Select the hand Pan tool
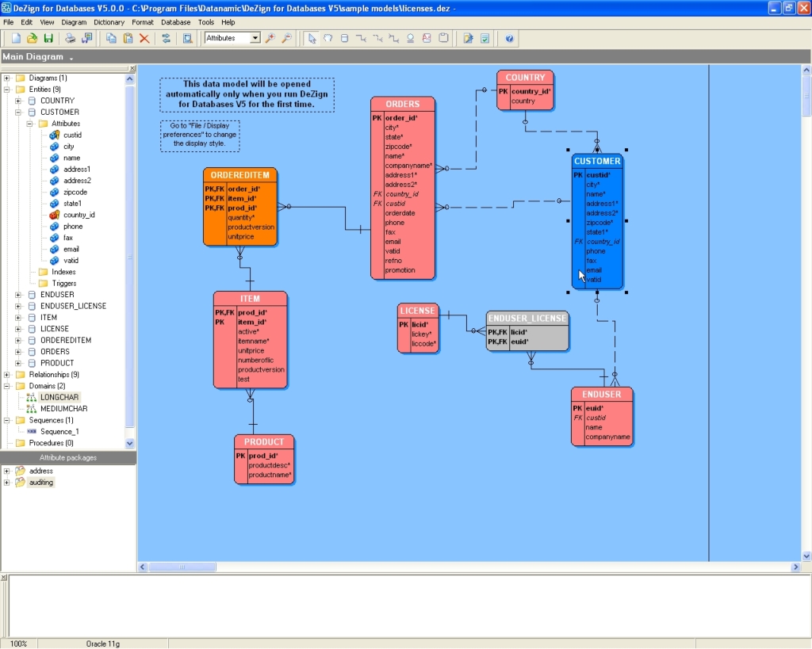812x649 pixels. point(327,38)
